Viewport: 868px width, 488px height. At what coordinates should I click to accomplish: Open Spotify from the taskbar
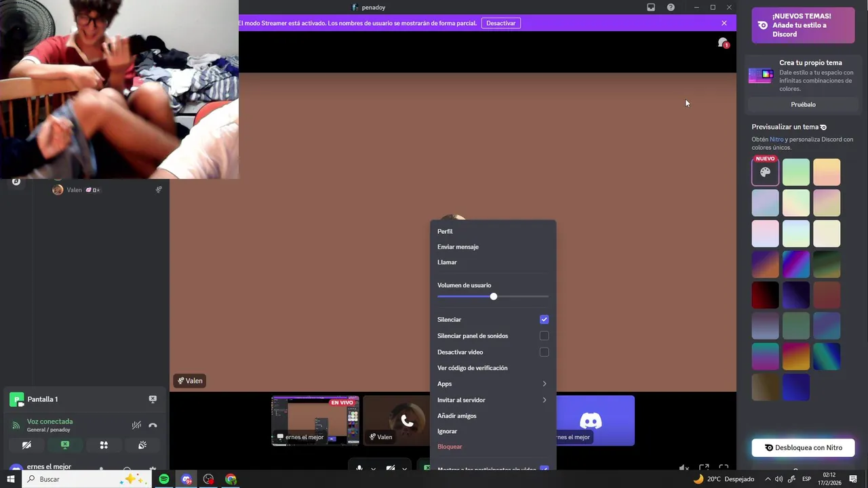pyautogui.click(x=164, y=479)
